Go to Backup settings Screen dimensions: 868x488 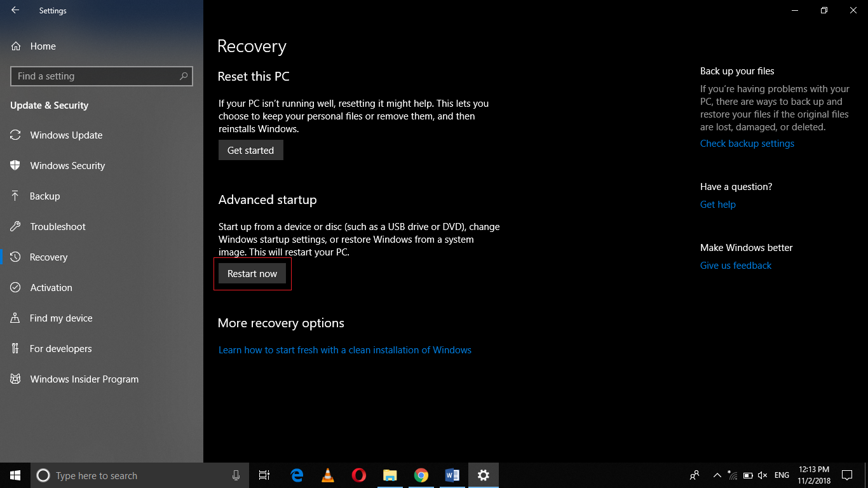(x=102, y=196)
